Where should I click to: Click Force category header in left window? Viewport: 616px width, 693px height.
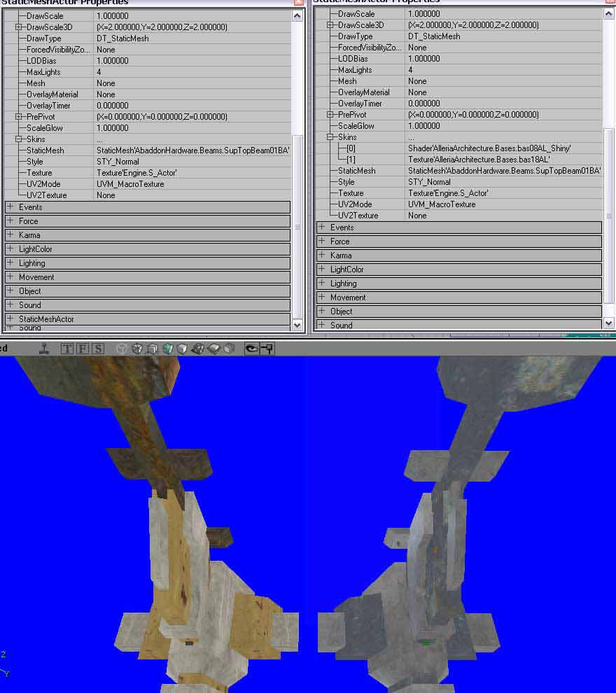coord(148,221)
